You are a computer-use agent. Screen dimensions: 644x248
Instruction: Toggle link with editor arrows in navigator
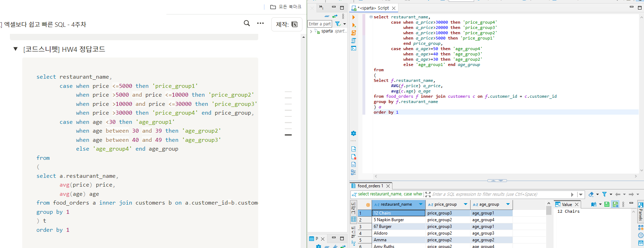coord(335,16)
